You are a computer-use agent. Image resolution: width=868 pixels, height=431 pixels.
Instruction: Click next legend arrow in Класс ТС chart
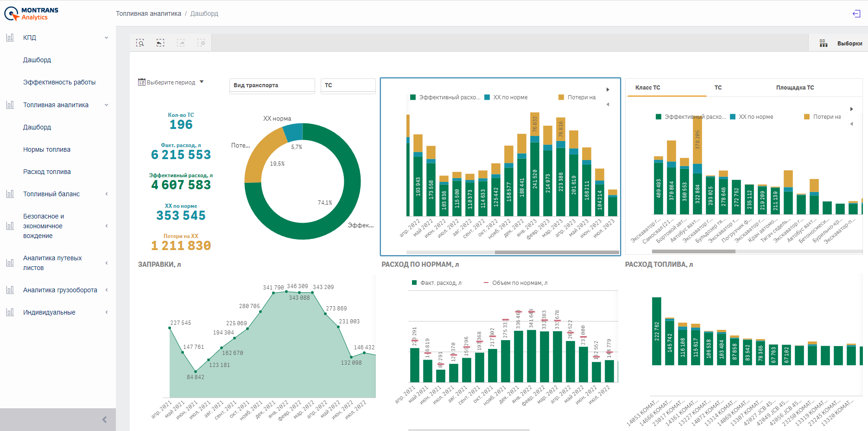coord(851,109)
